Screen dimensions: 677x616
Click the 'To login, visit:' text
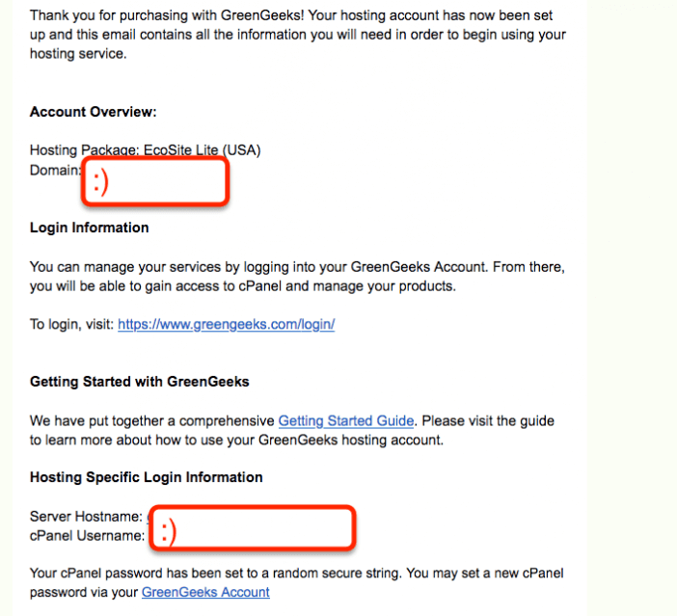[71, 324]
